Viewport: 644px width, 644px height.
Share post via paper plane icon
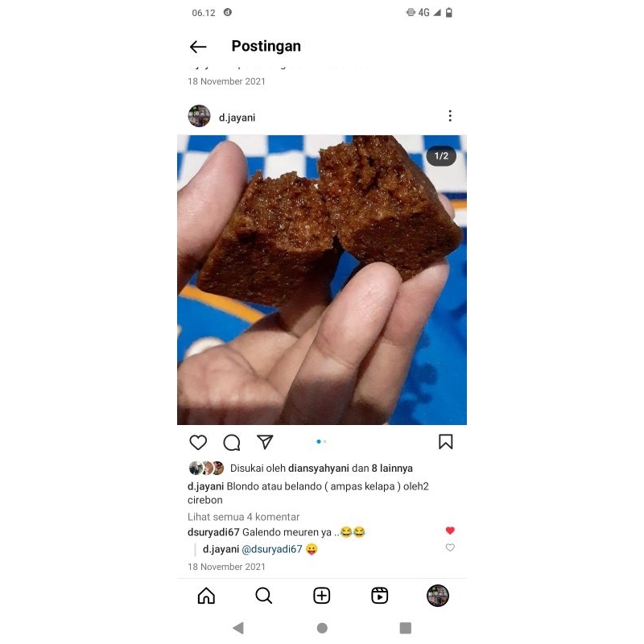[265, 442]
